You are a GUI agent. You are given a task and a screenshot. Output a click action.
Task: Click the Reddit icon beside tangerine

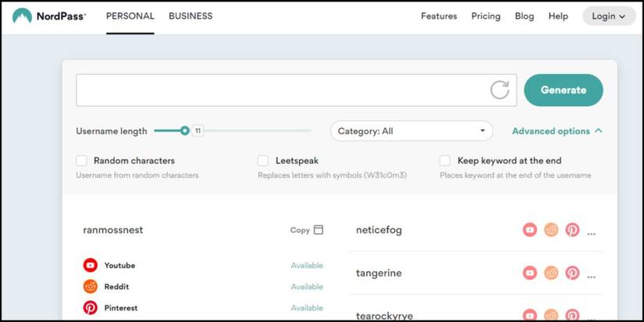551,273
